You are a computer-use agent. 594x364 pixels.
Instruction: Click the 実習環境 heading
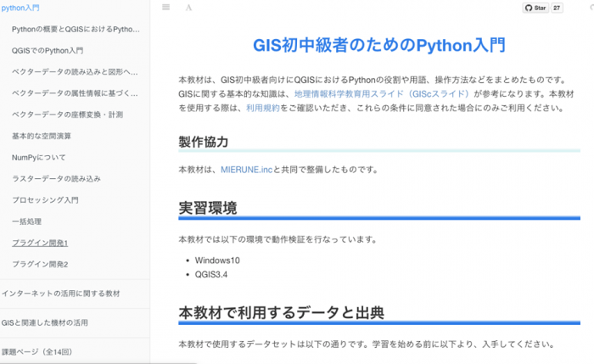click(x=208, y=208)
